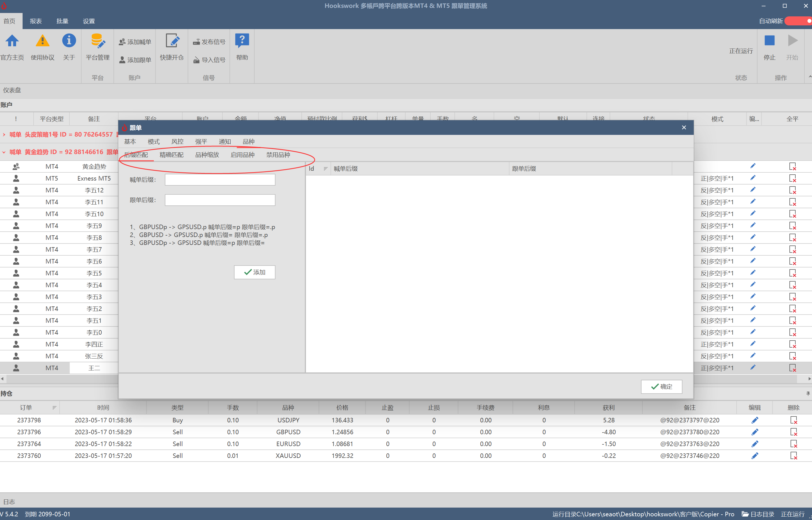
Task: Edit the 李四正 account pencil icon
Action: [752, 344]
